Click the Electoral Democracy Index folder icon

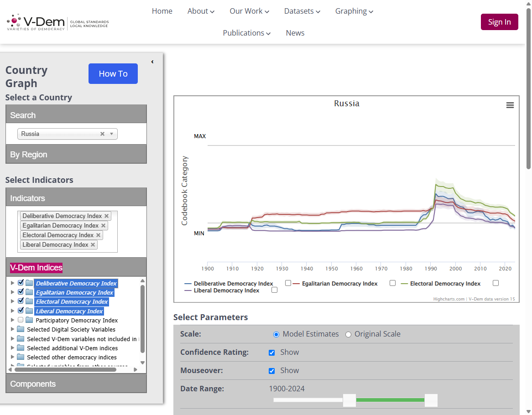(x=30, y=301)
